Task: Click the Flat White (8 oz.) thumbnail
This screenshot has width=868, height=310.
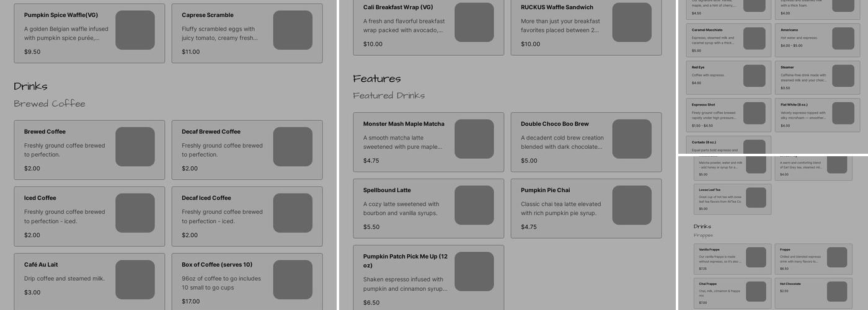Action: [x=843, y=113]
